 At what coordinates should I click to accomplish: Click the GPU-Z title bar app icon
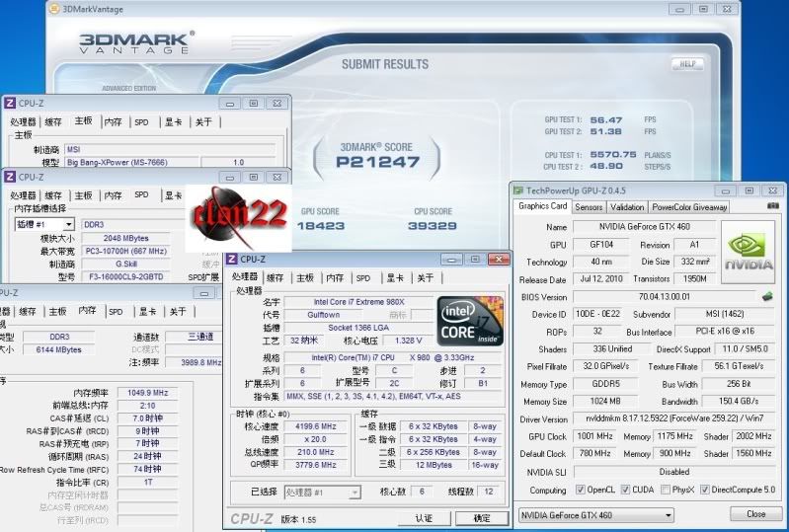coord(518,190)
